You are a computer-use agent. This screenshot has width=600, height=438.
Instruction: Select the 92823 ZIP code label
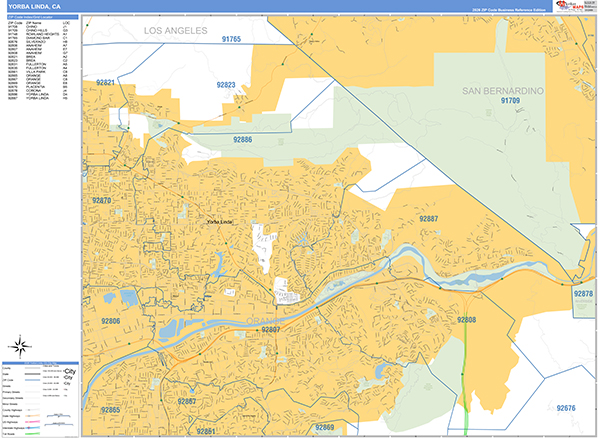coord(225,86)
